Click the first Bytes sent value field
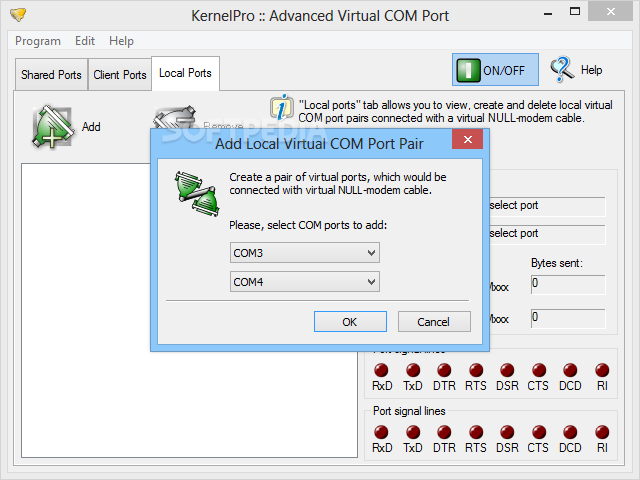 [x=568, y=284]
